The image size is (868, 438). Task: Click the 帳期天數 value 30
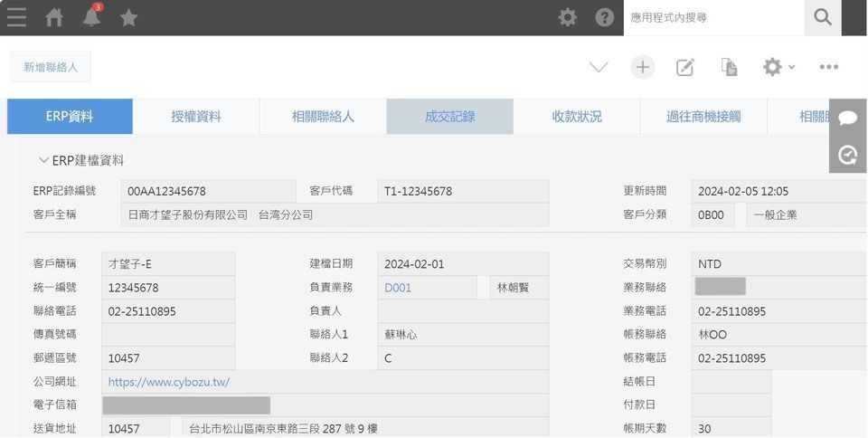pyautogui.click(x=731, y=428)
